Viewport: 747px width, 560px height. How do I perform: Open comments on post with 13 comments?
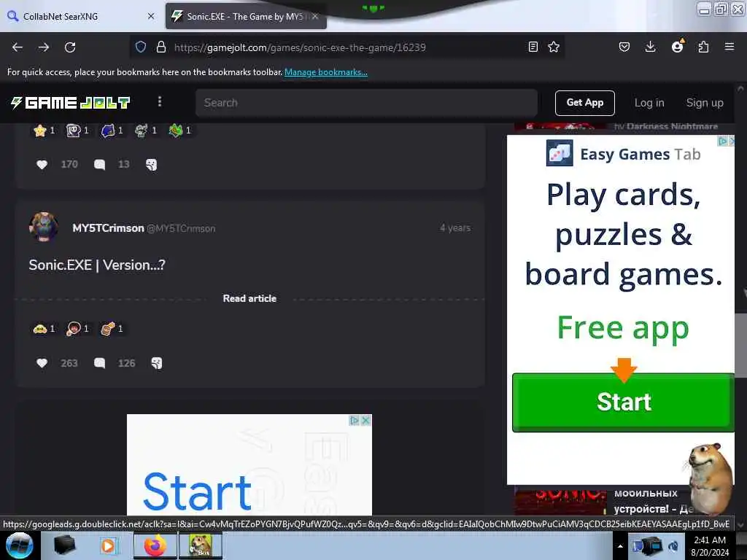pos(99,164)
